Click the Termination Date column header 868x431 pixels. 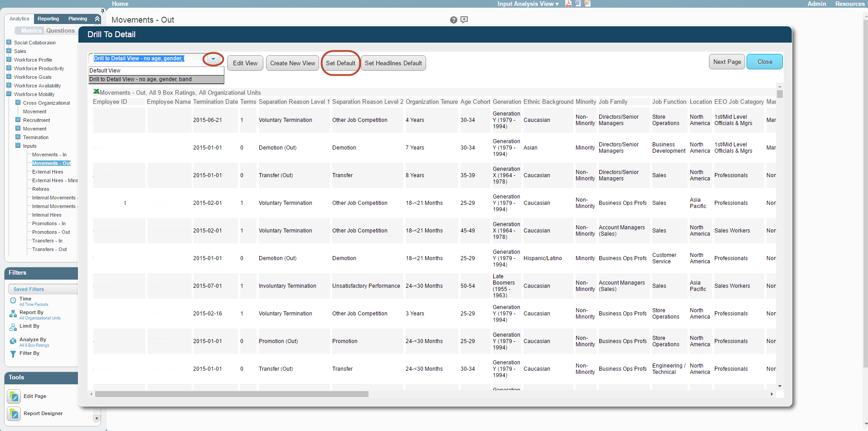215,102
